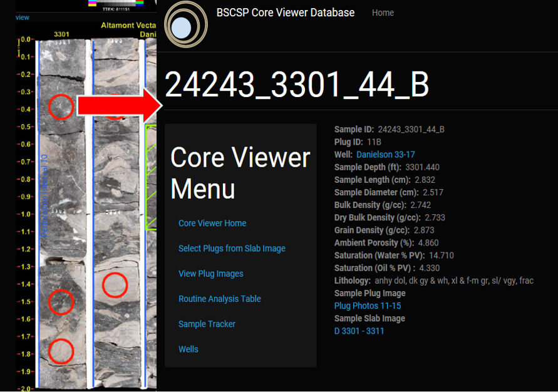Image resolution: width=558 pixels, height=392 pixels.
Task: Open Select Plugs from Slab Image
Action: (x=232, y=249)
